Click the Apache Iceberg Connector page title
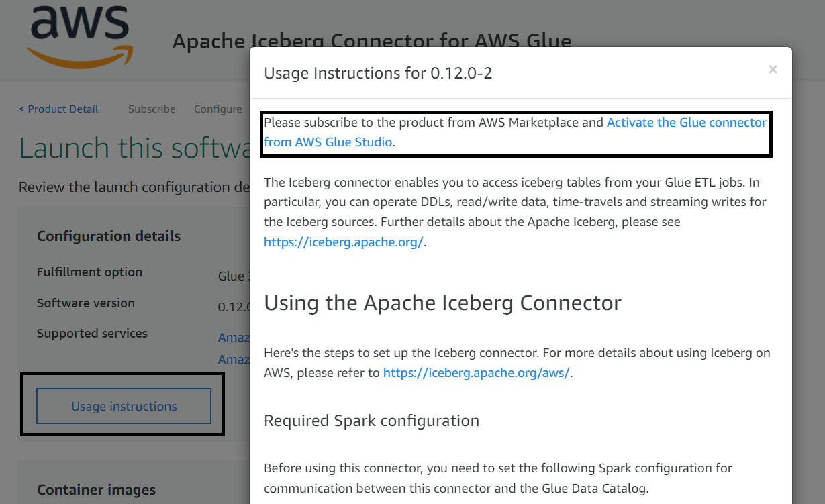Image resolution: width=825 pixels, height=504 pixels. [x=372, y=41]
